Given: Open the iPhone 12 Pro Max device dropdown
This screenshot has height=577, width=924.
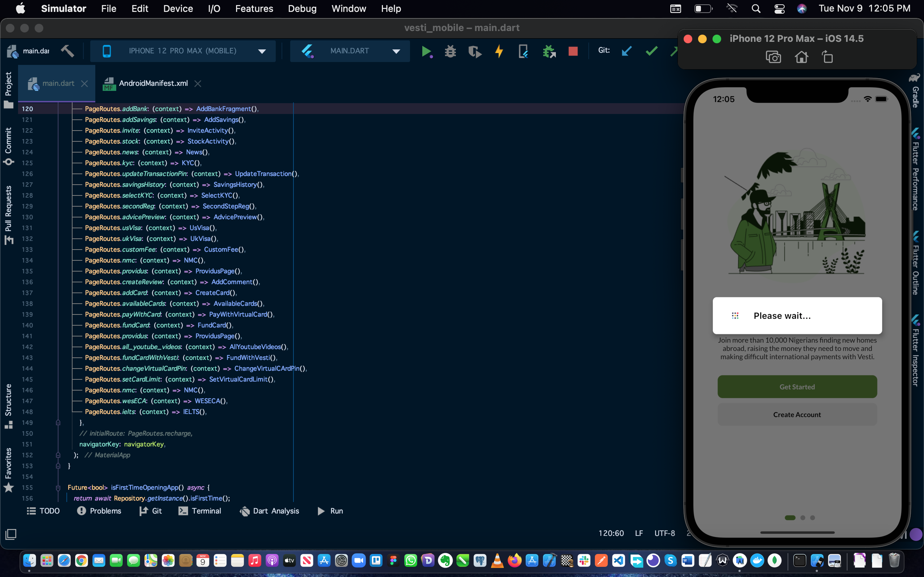Looking at the screenshot, I should tap(183, 51).
